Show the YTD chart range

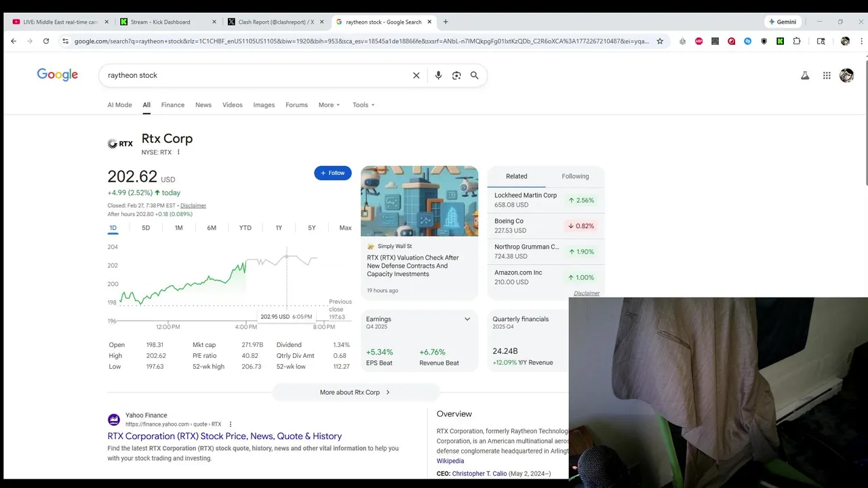click(x=245, y=228)
